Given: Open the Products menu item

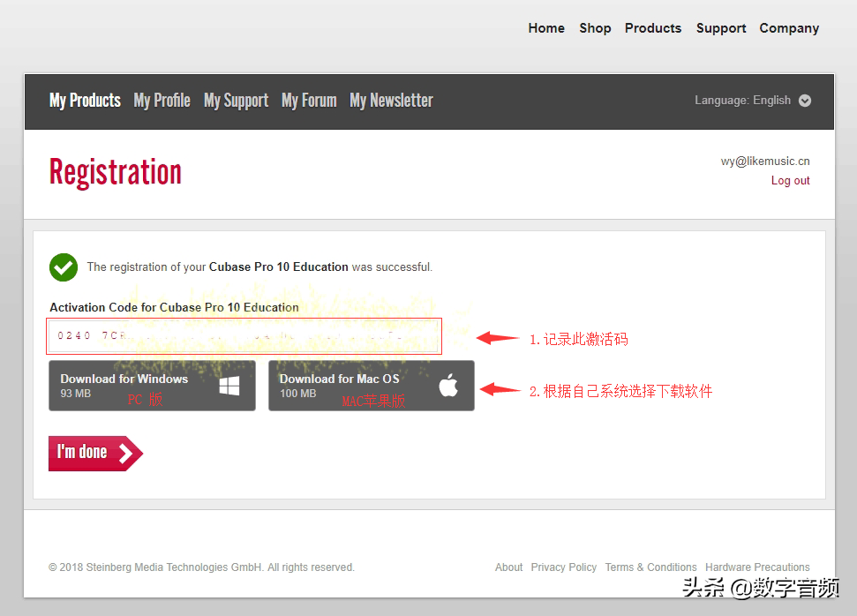Looking at the screenshot, I should [x=653, y=28].
